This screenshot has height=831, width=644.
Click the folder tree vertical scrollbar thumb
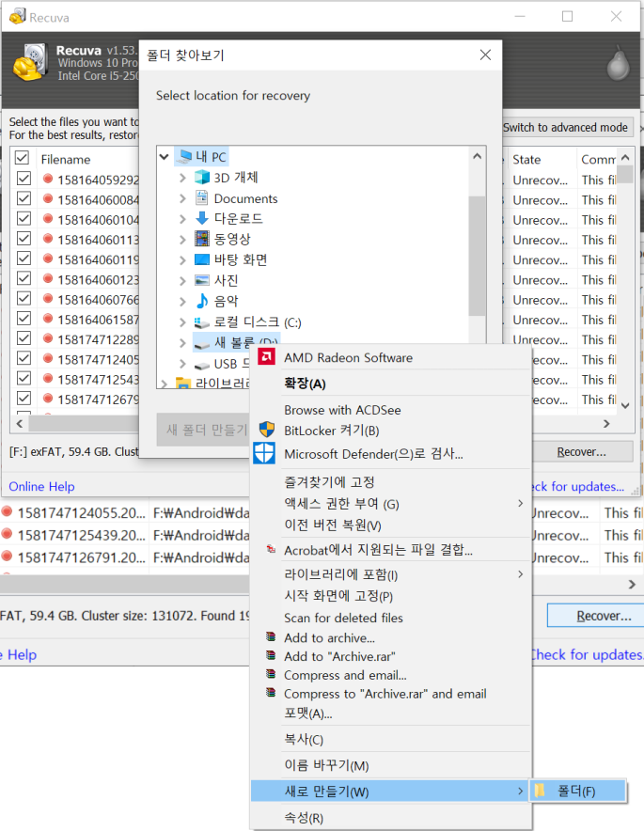(x=477, y=256)
